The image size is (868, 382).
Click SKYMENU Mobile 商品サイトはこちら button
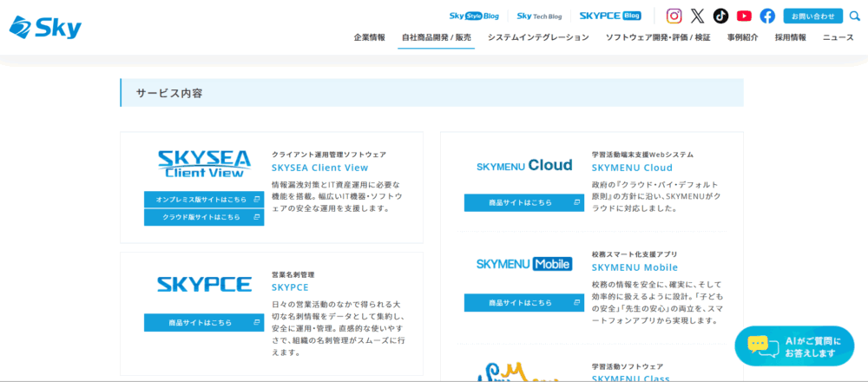click(x=524, y=303)
